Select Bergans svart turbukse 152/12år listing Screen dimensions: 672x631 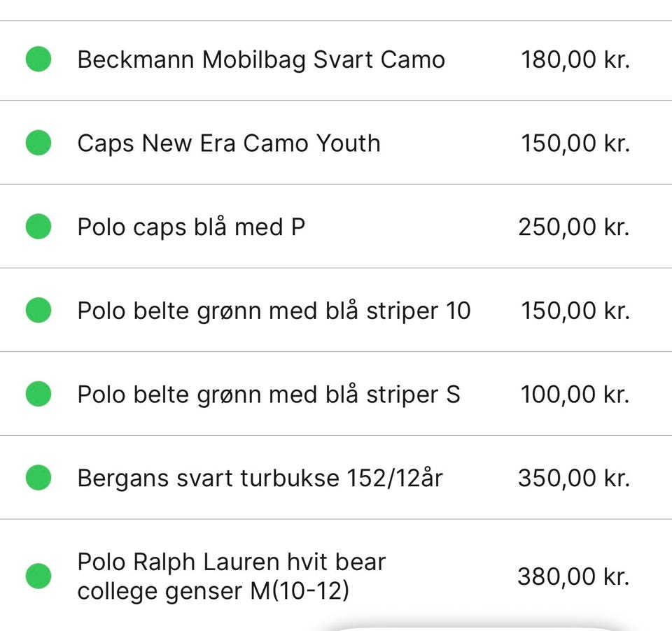pos(336,477)
